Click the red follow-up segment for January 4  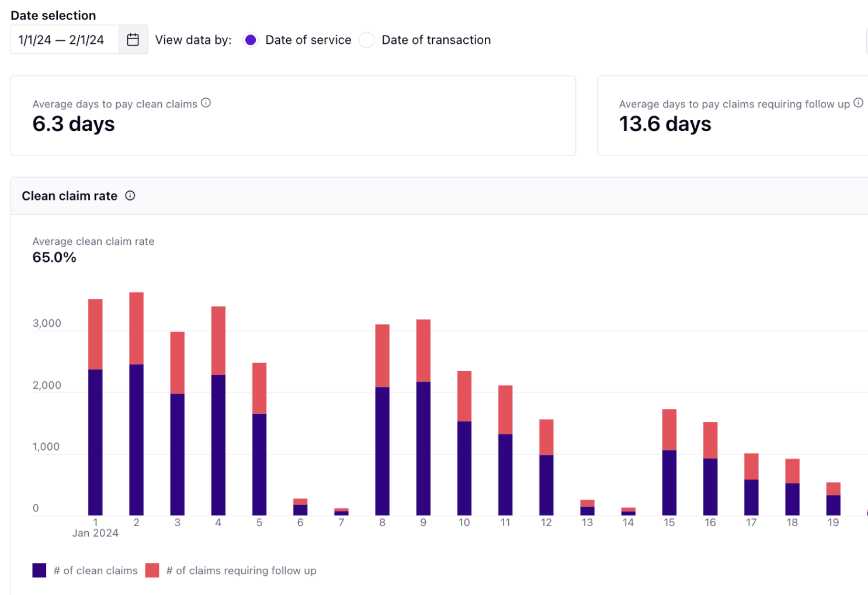pos(218,341)
